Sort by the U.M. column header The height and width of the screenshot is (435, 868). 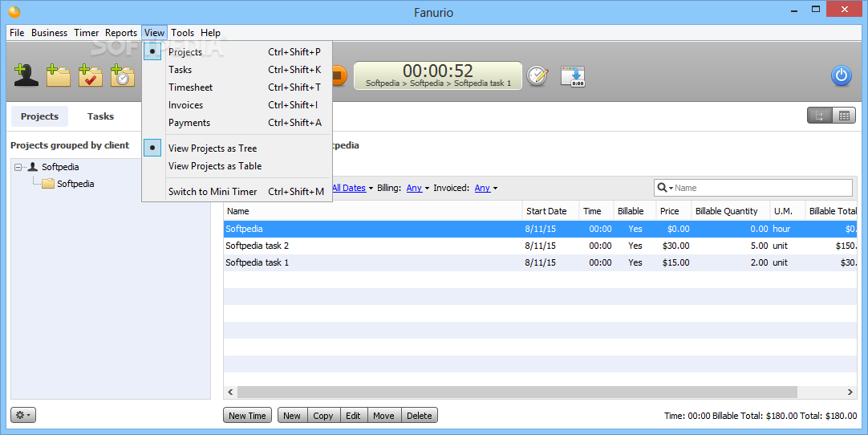788,211
